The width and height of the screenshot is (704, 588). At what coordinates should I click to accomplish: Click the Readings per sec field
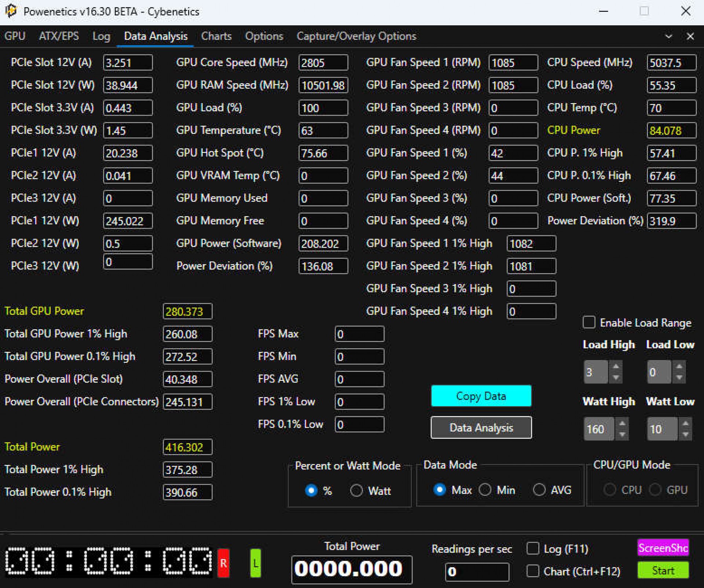point(477,572)
